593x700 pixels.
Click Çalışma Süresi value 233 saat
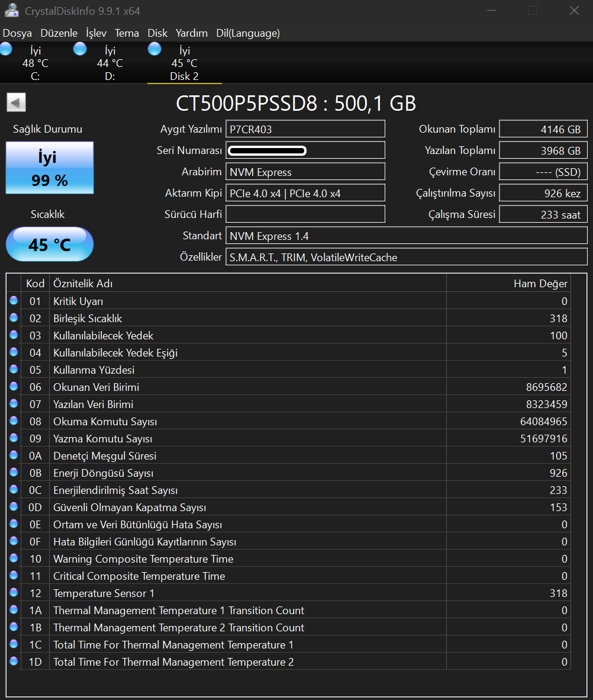click(x=543, y=214)
